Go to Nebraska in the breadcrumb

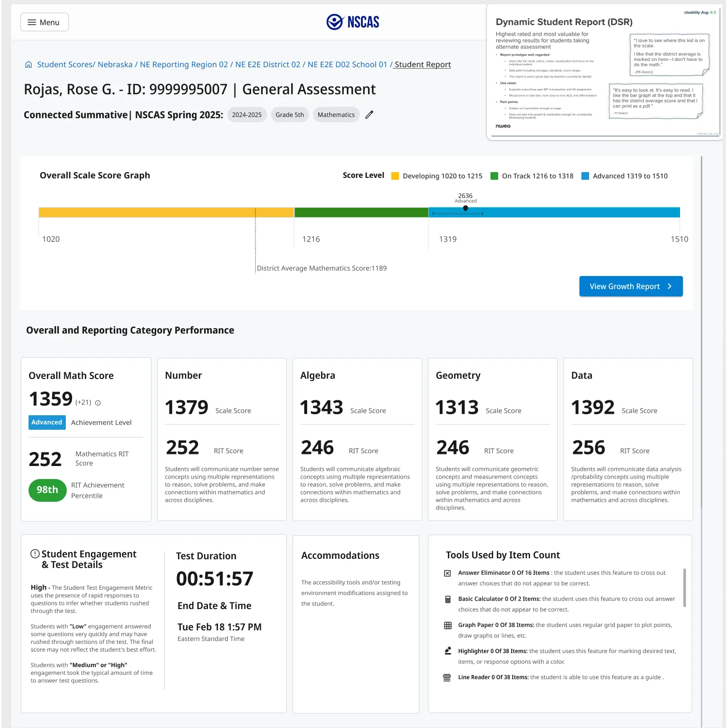click(x=115, y=65)
